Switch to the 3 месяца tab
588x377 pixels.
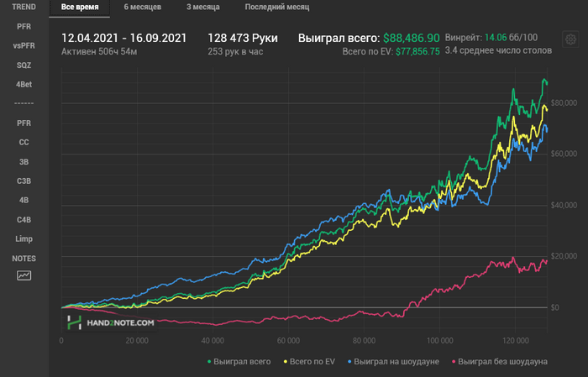(203, 7)
